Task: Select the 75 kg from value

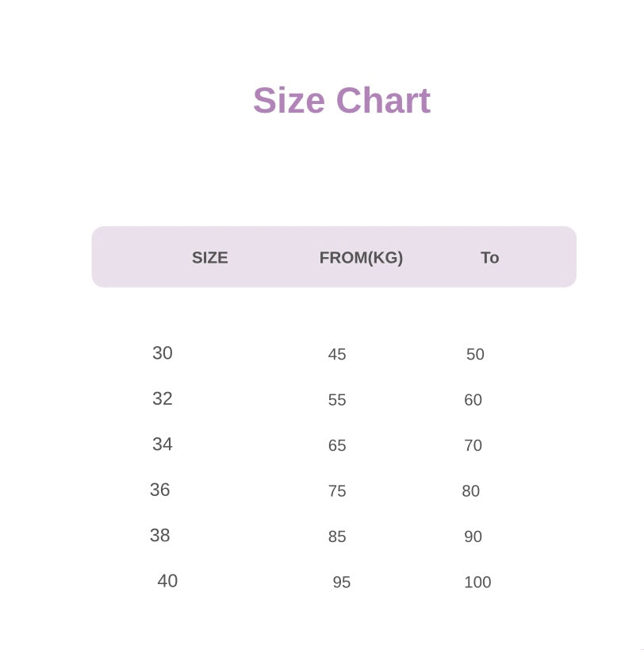Action: 337,491
